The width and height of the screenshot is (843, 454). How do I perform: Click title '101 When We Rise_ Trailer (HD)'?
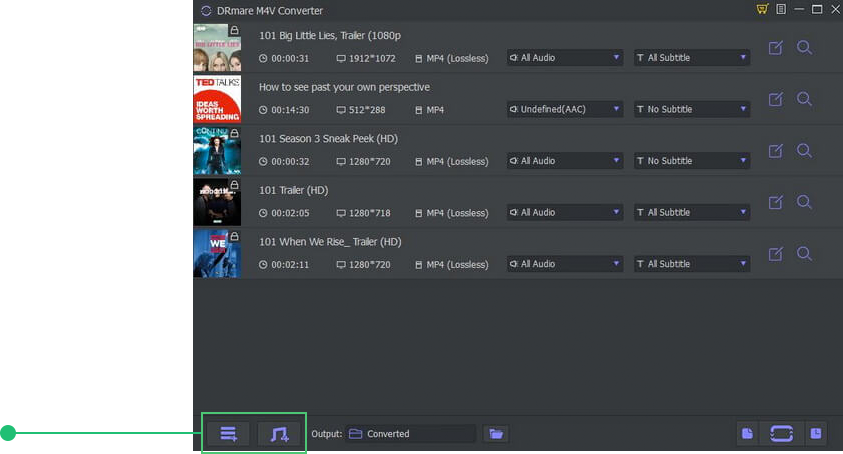tap(330, 242)
